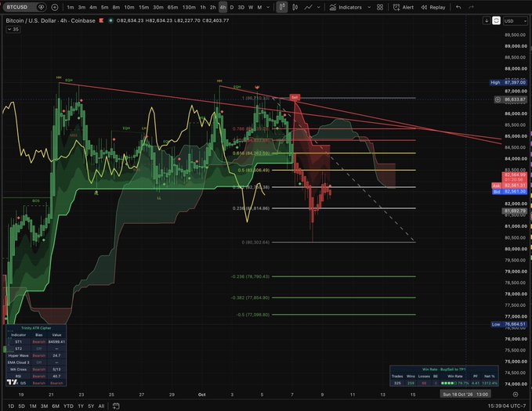Click the redo arrow icon
Image resolution: width=532 pixels, height=411 pixels.
pos(471,7)
